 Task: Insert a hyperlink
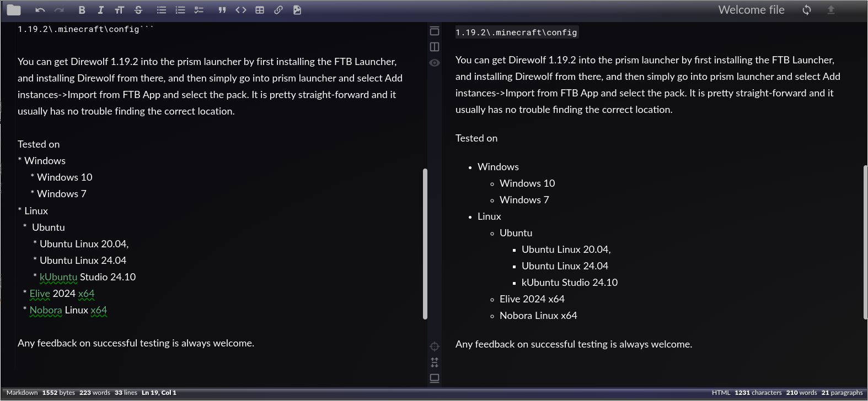[x=278, y=10]
